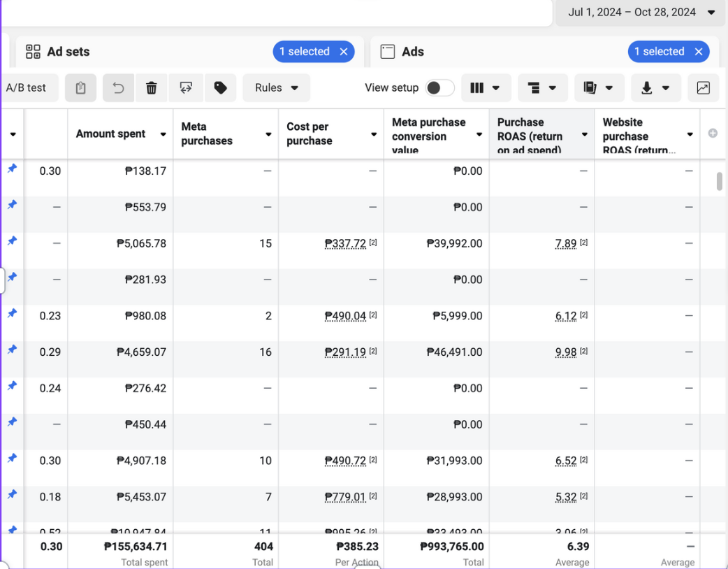
Task: Click pin icon in the ₱276.42 row
Action: (x=12, y=386)
